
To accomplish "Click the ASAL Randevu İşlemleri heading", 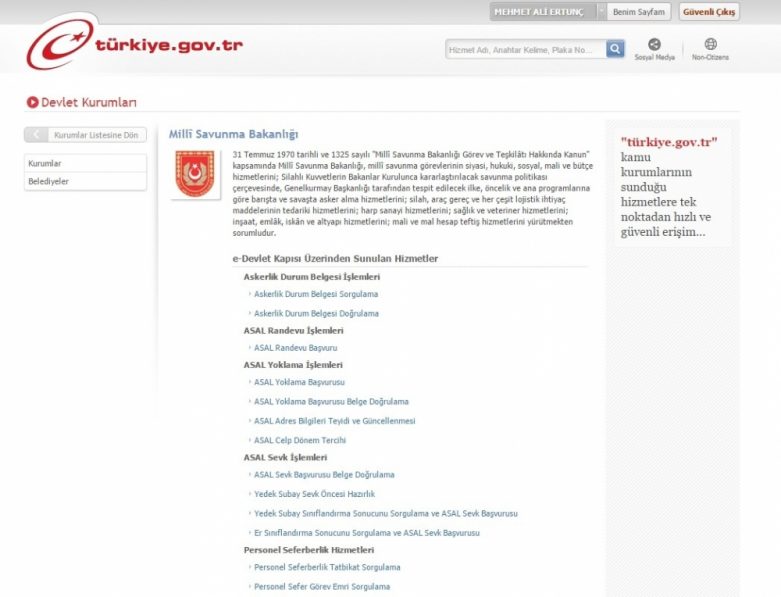I will tap(293, 331).
